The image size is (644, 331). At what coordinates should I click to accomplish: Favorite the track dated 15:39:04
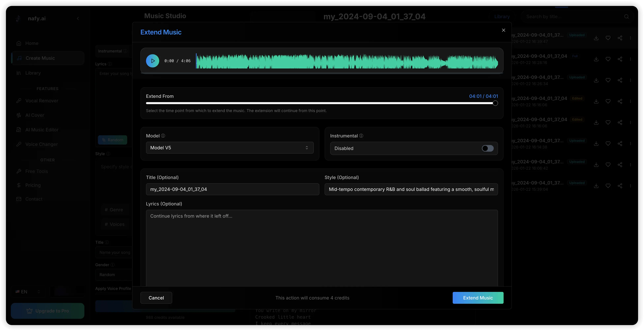(x=608, y=186)
